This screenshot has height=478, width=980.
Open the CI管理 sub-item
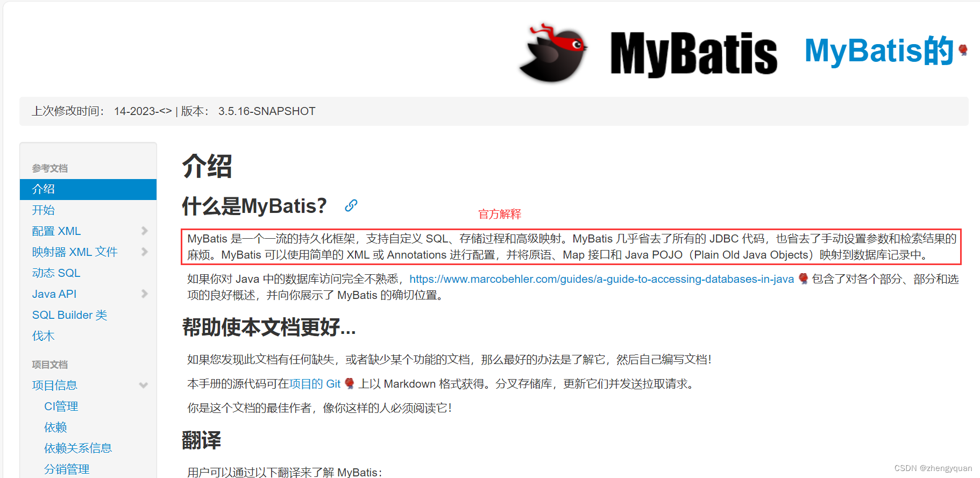pyautogui.click(x=61, y=406)
